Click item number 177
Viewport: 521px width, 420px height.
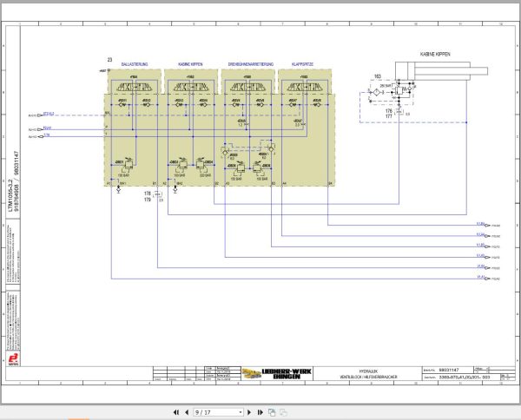(389, 116)
